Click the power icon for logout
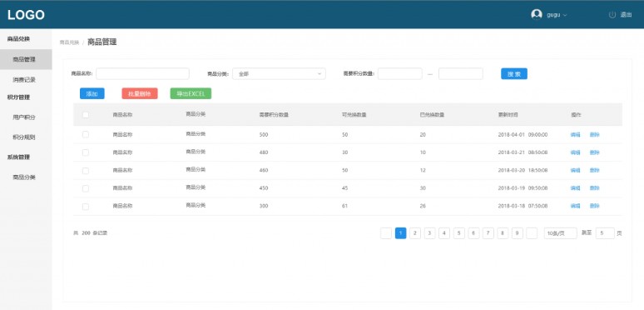Image resolution: width=644 pixels, height=310 pixels. pyautogui.click(x=612, y=15)
